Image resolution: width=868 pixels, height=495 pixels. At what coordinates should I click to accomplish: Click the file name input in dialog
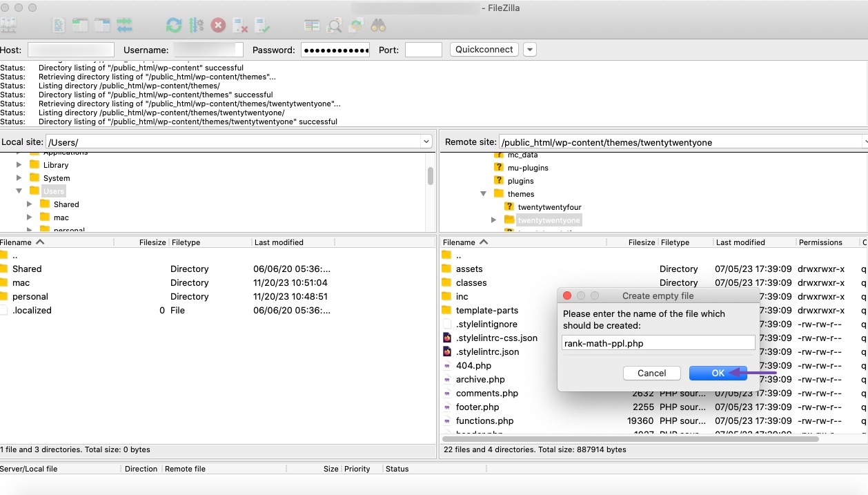click(658, 342)
